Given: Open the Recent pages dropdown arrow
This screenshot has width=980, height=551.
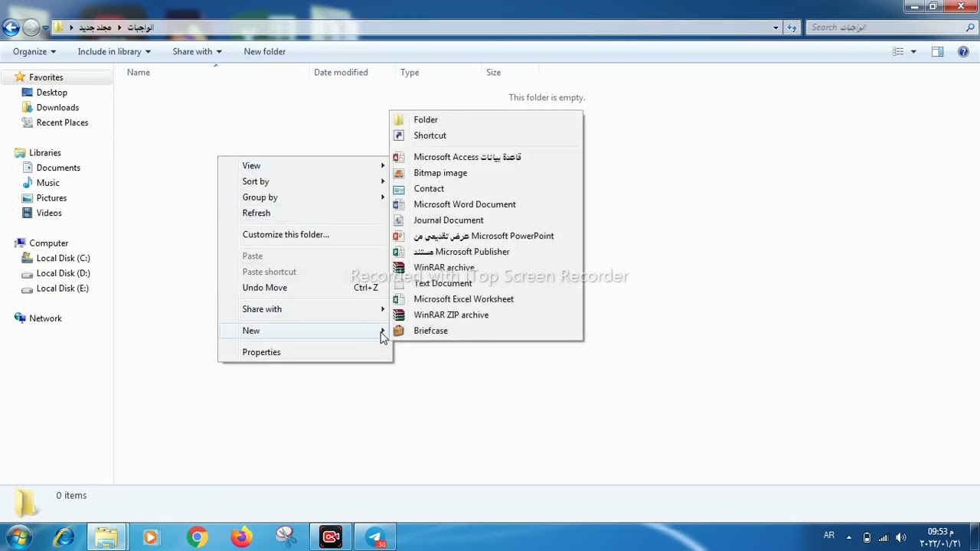Looking at the screenshot, I should 45,28.
